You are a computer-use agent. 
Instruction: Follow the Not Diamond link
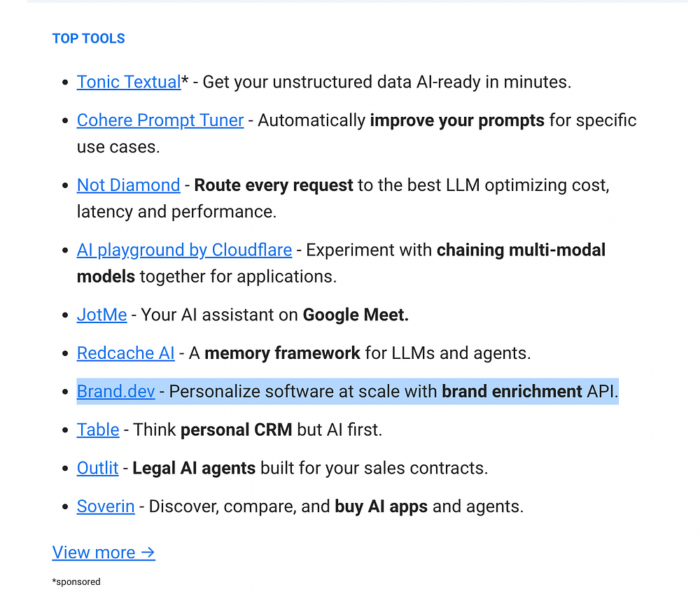pos(129,185)
